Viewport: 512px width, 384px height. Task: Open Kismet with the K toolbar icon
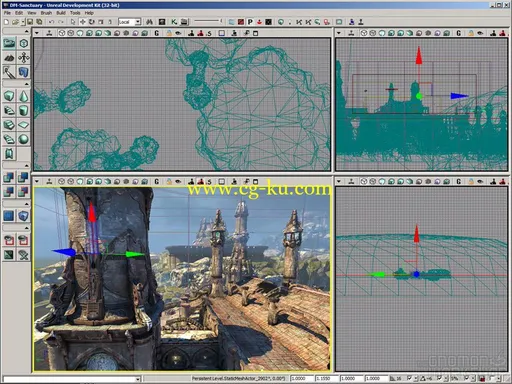click(174, 22)
